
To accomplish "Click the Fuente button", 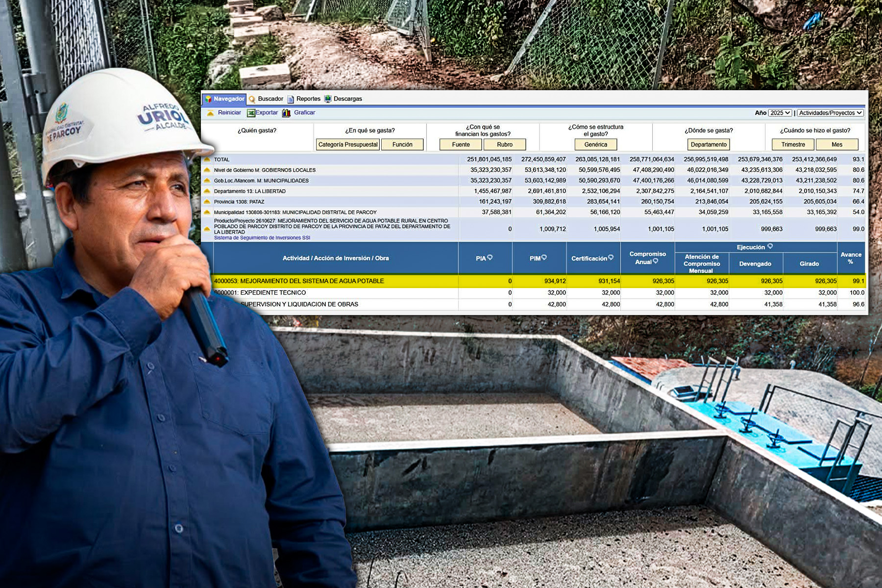I will coord(461,145).
